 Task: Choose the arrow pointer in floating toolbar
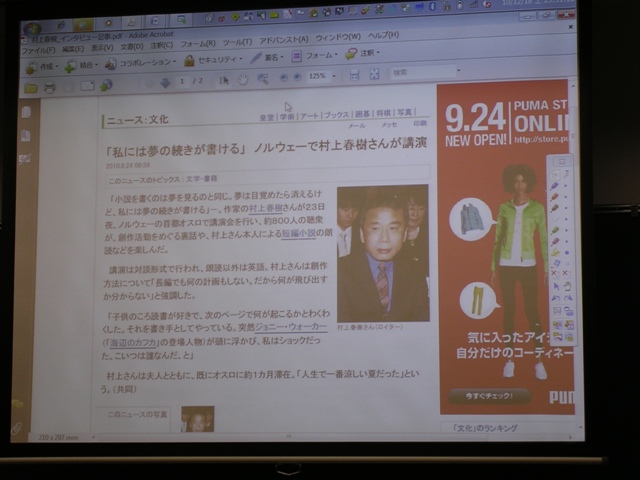tap(556, 286)
